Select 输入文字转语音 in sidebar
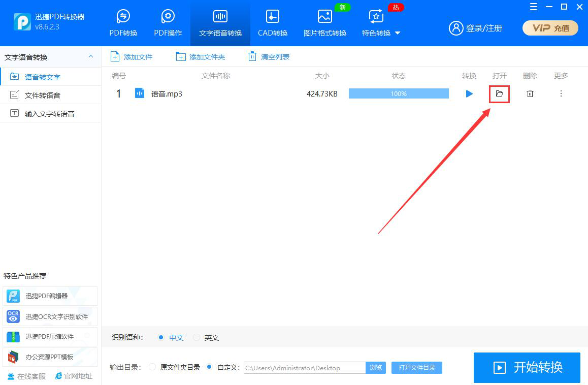 tap(51, 113)
